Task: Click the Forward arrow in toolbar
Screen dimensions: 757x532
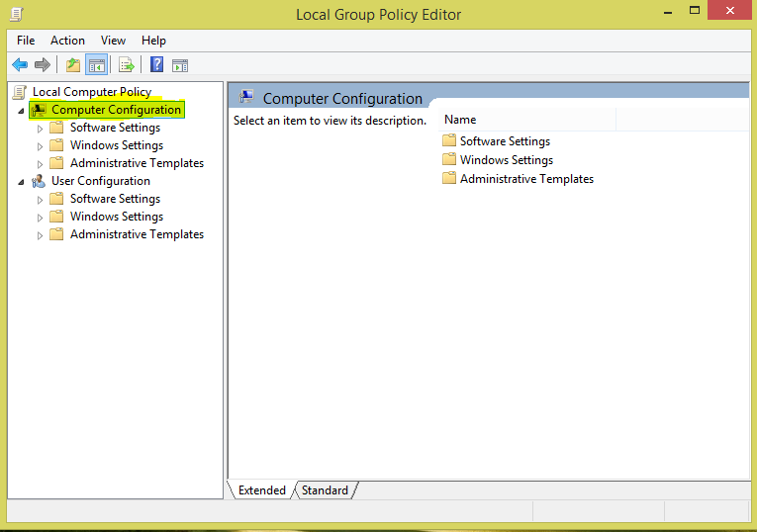Action: [43, 64]
